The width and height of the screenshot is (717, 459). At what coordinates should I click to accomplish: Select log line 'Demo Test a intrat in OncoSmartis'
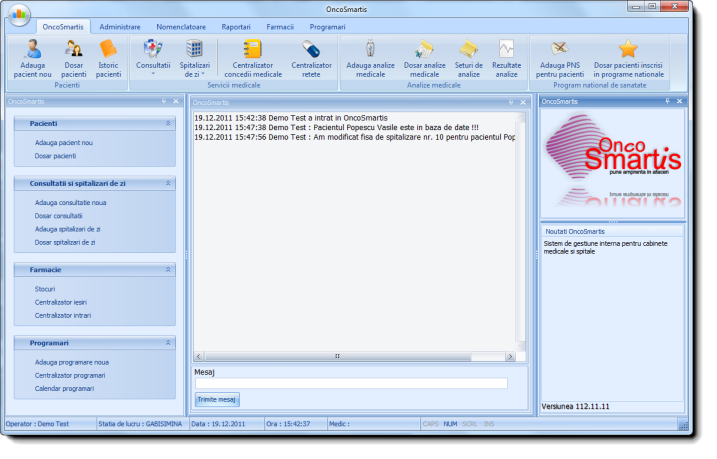(291, 118)
